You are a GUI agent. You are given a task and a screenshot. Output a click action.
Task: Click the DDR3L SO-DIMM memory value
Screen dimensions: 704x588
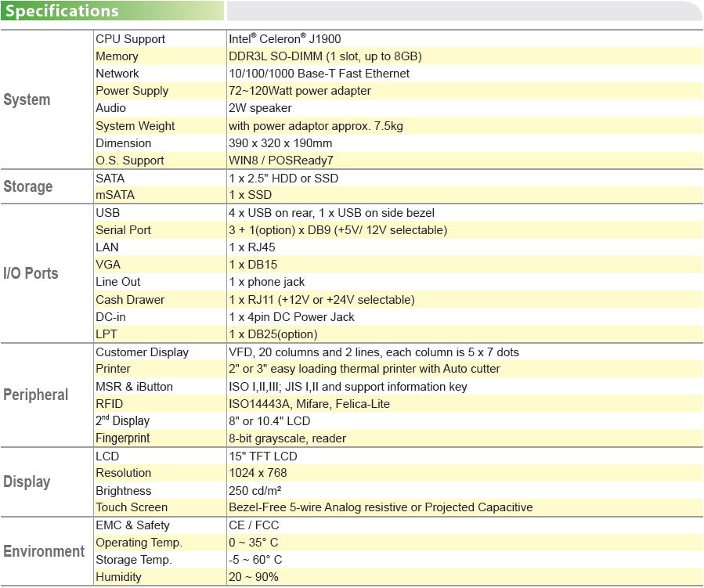[325, 56]
